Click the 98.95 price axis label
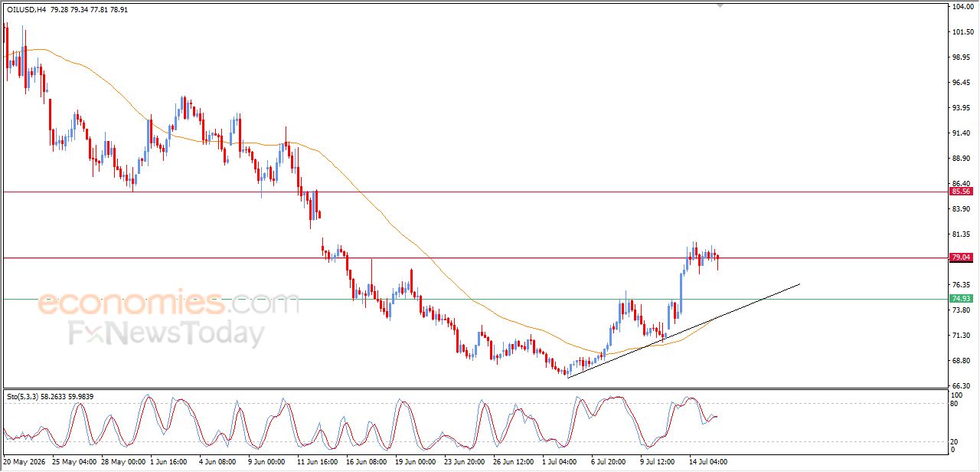The width and height of the screenshot is (980, 472). [962, 57]
